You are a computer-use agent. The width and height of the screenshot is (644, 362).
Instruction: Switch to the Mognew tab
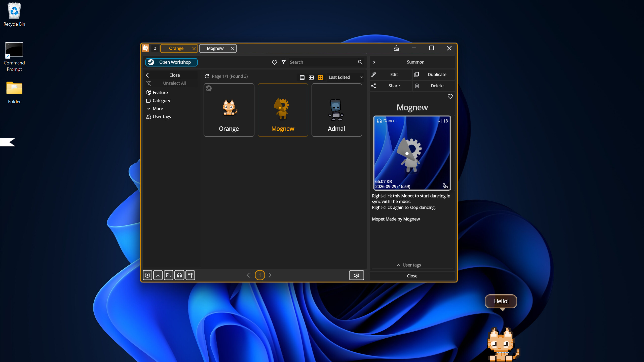pyautogui.click(x=215, y=48)
